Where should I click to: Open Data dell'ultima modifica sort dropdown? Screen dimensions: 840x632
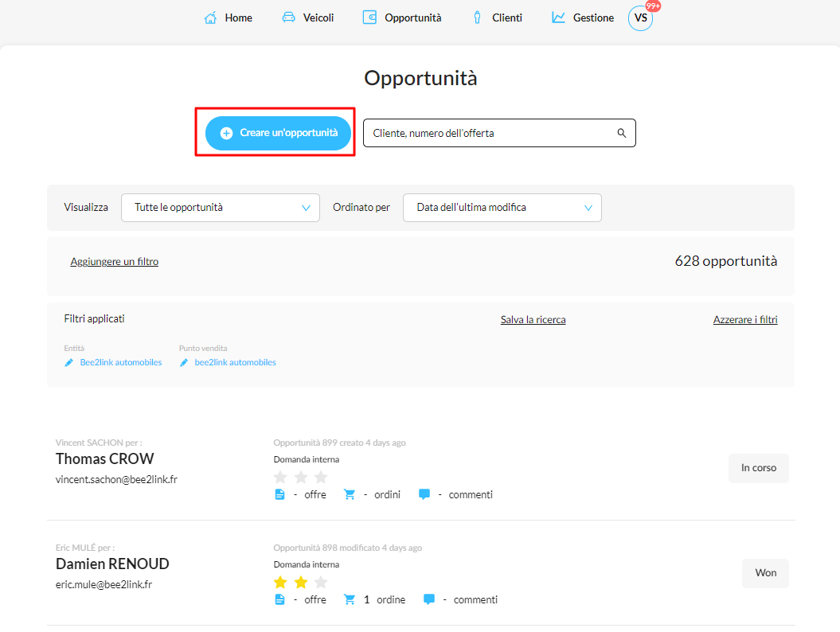coord(502,208)
